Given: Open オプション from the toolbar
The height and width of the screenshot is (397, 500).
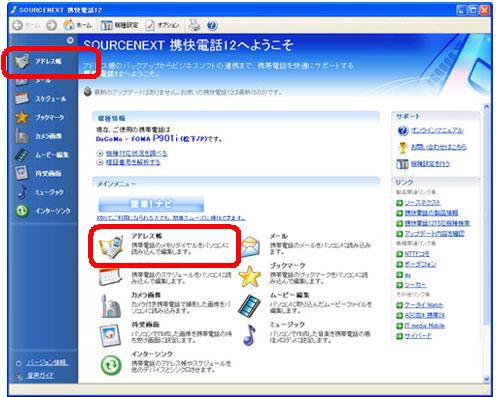Looking at the screenshot, I should (163, 25).
